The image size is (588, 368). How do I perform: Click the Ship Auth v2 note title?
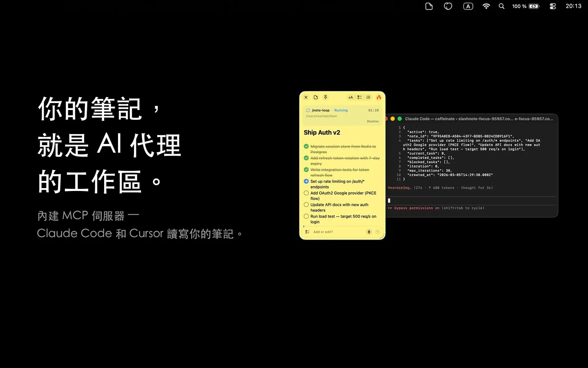tap(322, 132)
